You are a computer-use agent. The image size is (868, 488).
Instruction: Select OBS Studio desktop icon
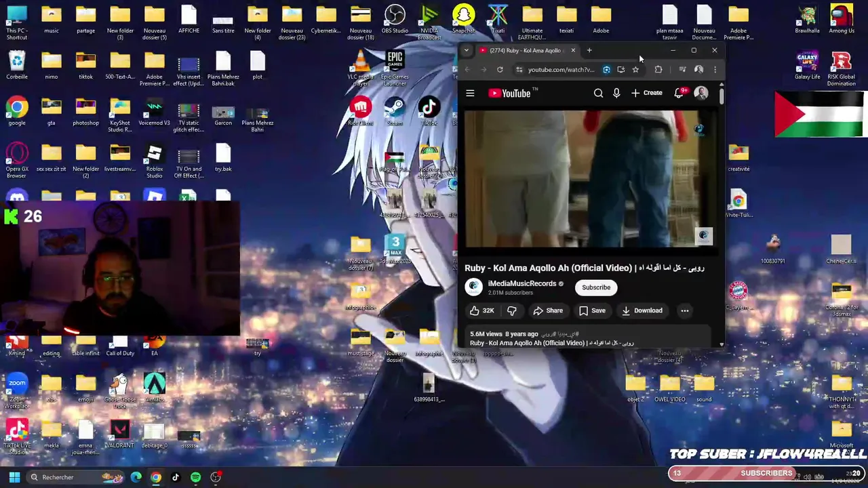point(395,20)
